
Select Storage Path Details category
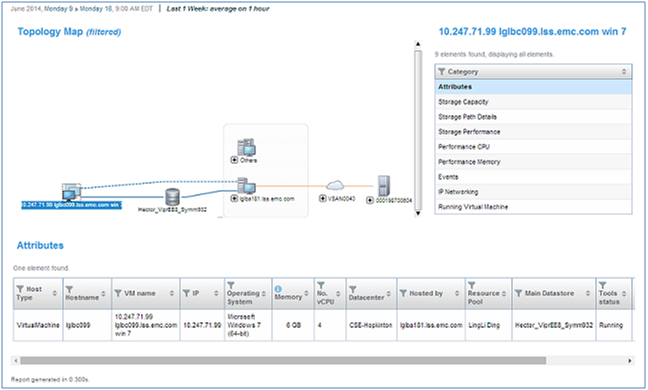533,117
